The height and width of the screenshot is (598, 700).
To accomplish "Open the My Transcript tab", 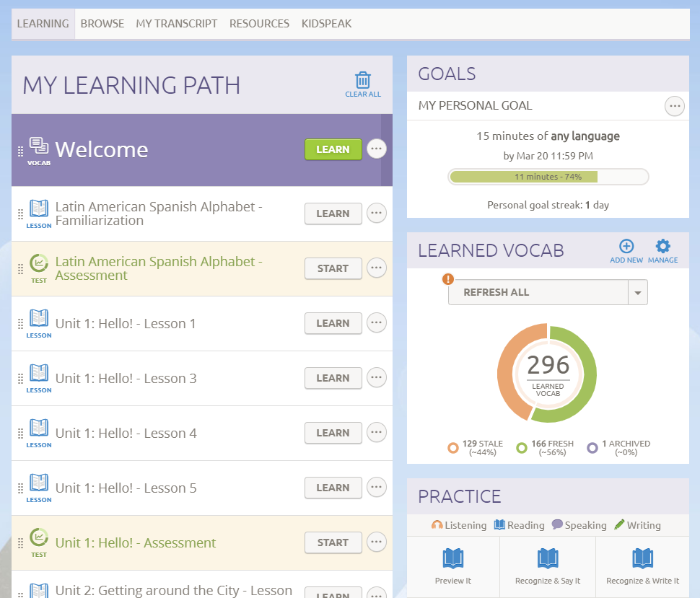I will coord(177,24).
